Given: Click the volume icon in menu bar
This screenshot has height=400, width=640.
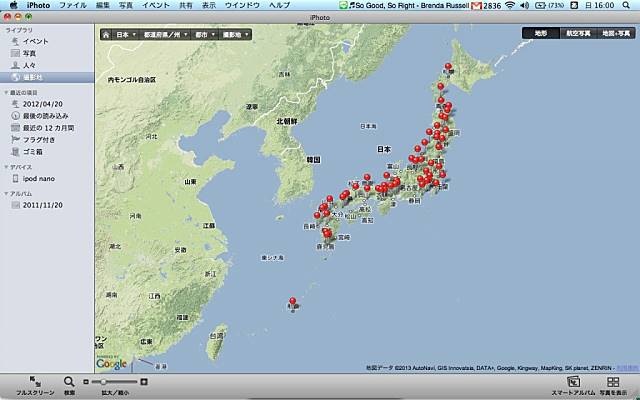Looking at the screenshot, I should 525,5.
